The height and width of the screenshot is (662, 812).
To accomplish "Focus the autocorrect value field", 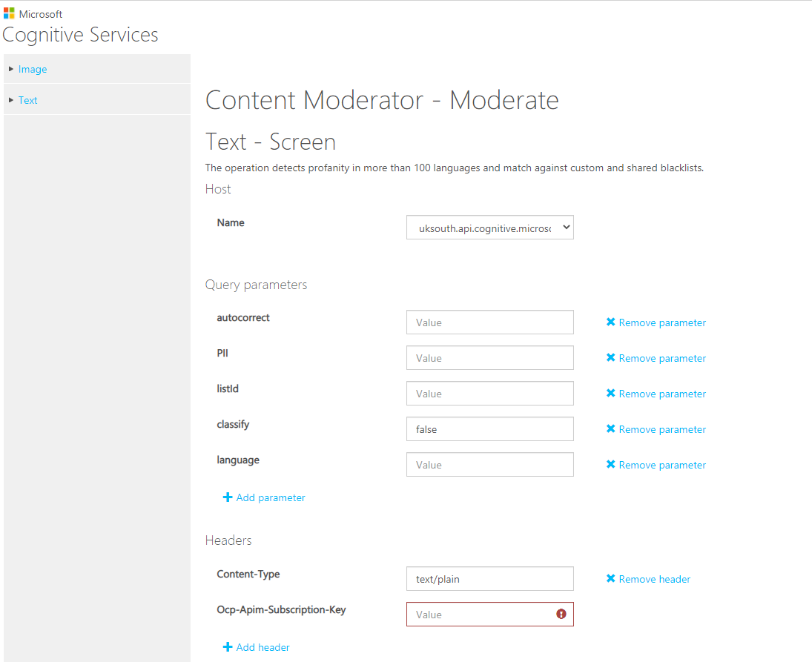I will click(489, 322).
